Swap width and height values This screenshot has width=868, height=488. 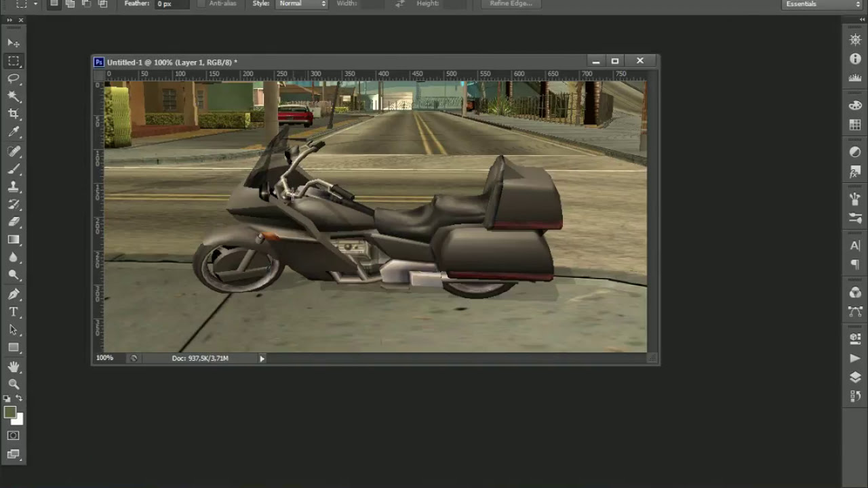coord(399,3)
